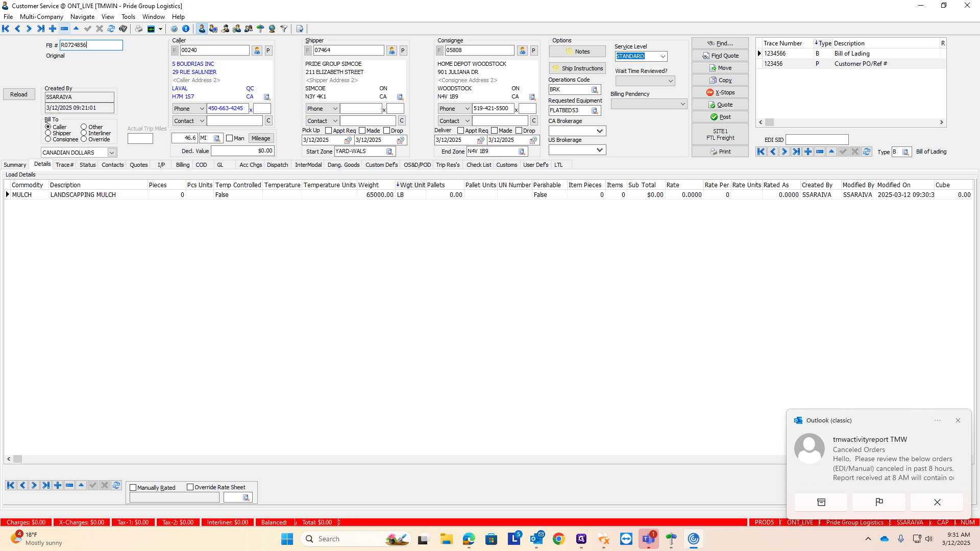Open caller profile icon next to 00240
This screenshot has width=980, height=551.
tap(257, 51)
